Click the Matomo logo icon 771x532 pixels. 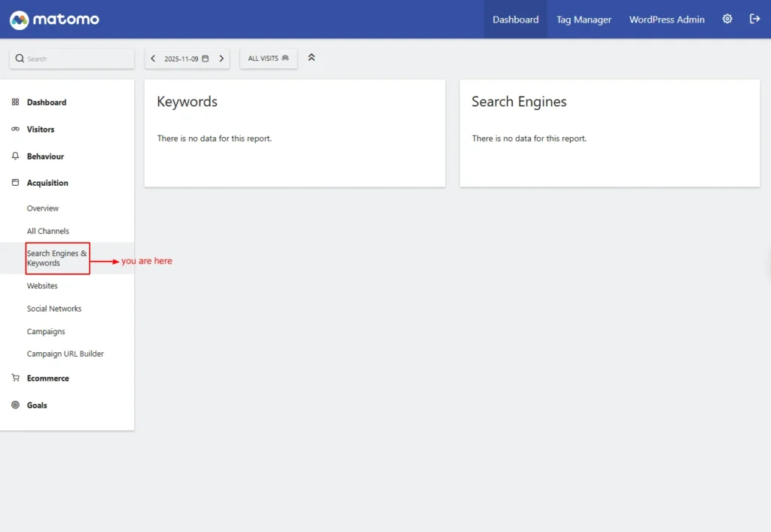tap(20, 20)
